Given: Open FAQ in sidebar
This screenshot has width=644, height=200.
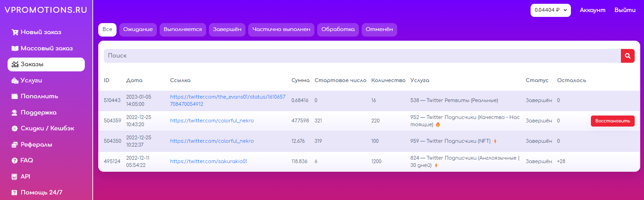Looking at the screenshot, I should coord(46,160).
